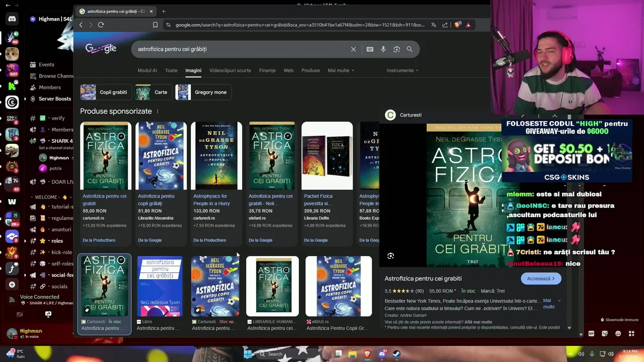Toggle screen share in Discord voice panel
This screenshot has width=644, height=362.
48,314
